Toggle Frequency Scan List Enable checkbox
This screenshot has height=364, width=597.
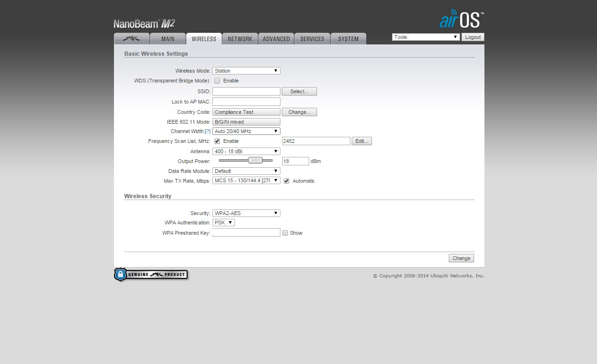(x=217, y=141)
